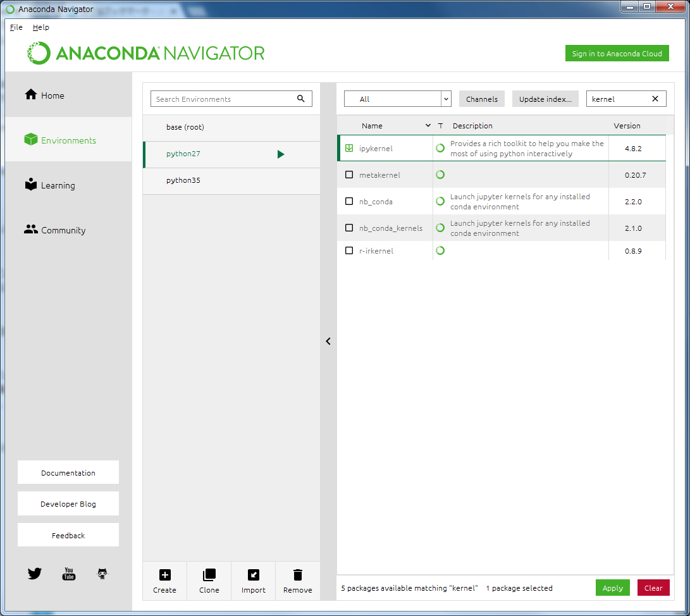Open the Developer Blog link
Screen dimensions: 690x616
(x=68, y=504)
